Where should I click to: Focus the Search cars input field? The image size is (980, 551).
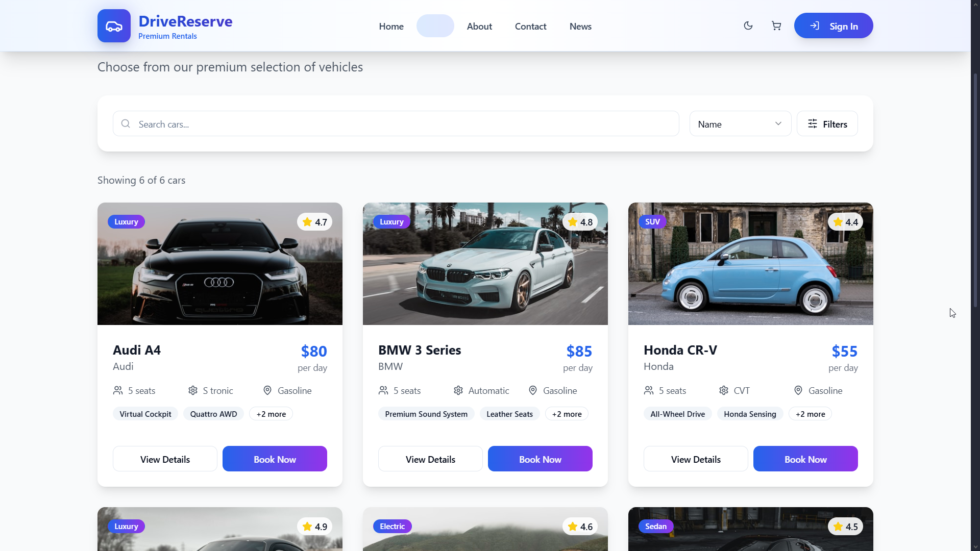tap(396, 124)
